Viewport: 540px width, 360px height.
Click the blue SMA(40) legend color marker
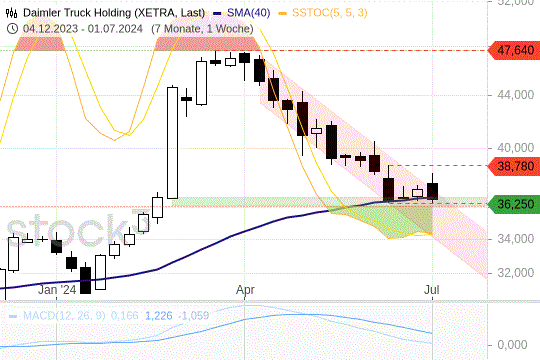pyautogui.click(x=217, y=13)
